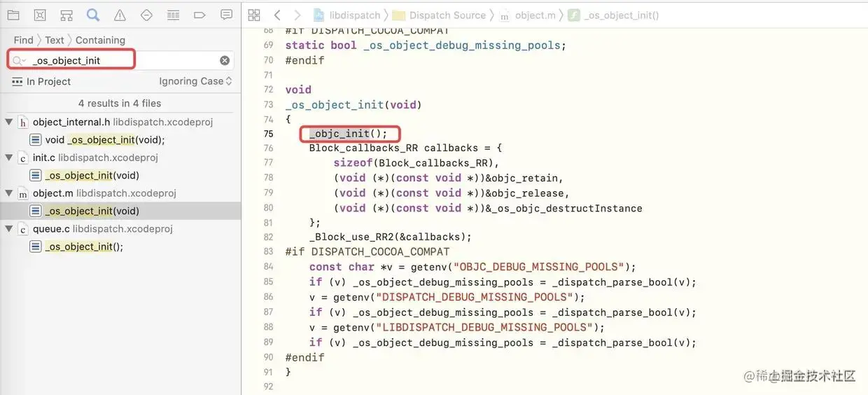
Task: Open the Symbol navigator
Action: click(66, 15)
